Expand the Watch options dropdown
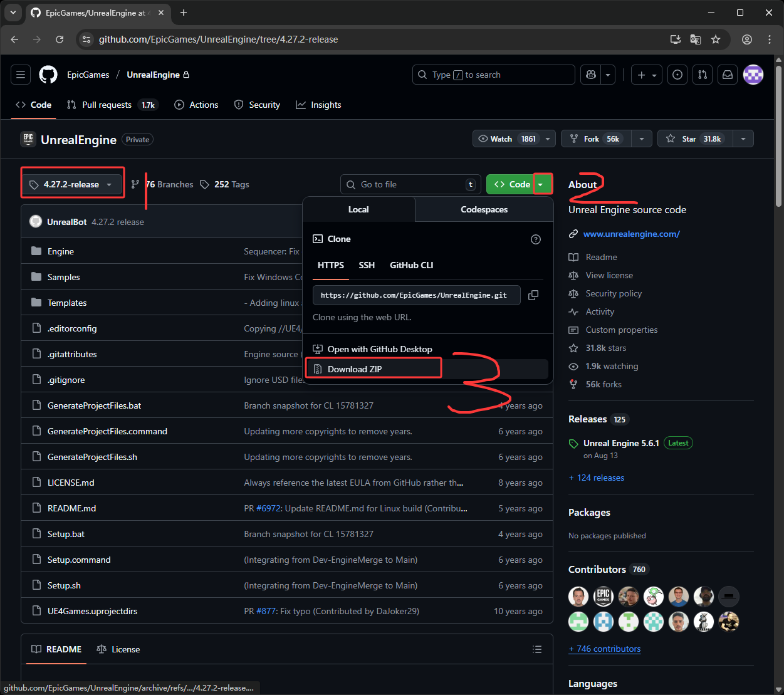Viewport: 784px width, 695px height. 548,139
